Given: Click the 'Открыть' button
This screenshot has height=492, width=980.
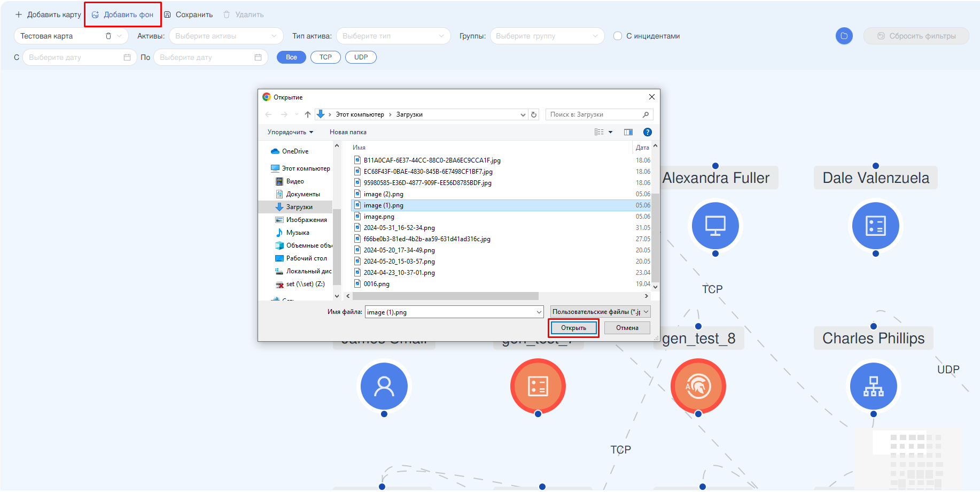Looking at the screenshot, I should coord(573,328).
